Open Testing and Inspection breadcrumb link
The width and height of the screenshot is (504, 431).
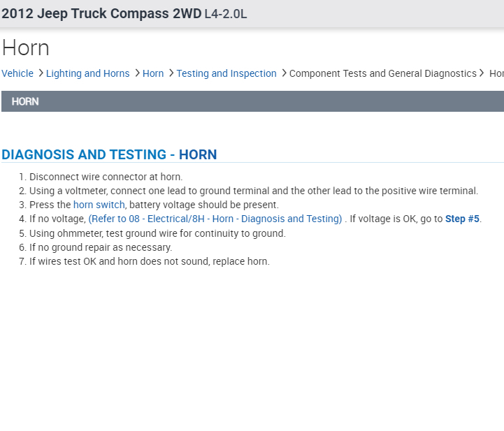tap(226, 73)
